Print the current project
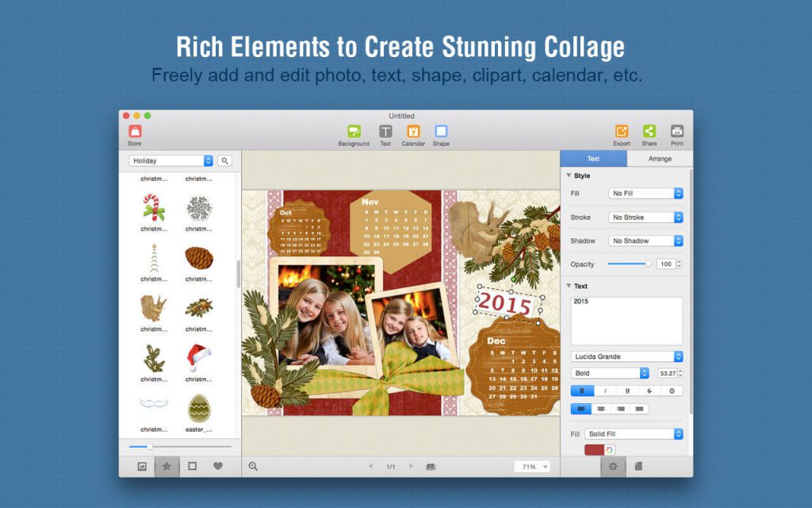This screenshot has height=508, width=812. click(x=676, y=132)
